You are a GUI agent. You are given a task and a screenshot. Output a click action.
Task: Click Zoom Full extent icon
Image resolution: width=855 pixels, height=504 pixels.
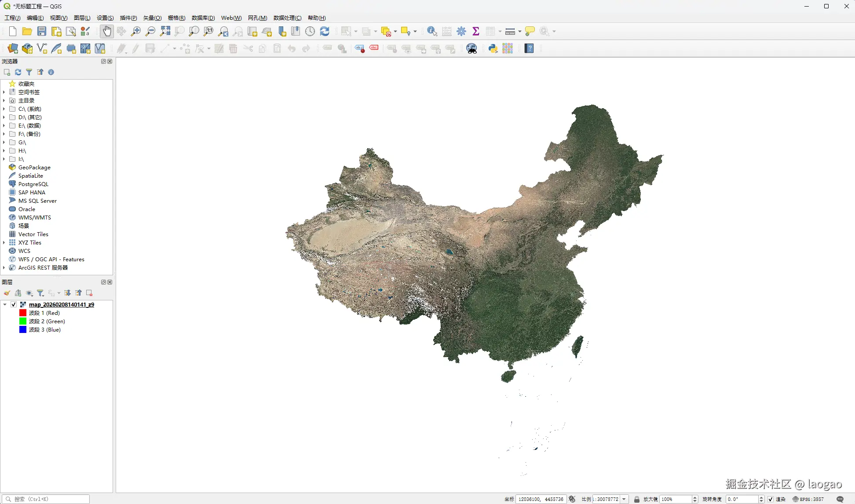coord(165,31)
